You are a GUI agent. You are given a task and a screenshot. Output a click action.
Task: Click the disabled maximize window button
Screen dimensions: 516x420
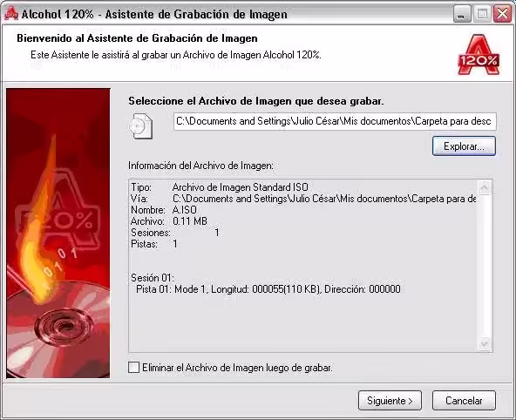pos(482,14)
